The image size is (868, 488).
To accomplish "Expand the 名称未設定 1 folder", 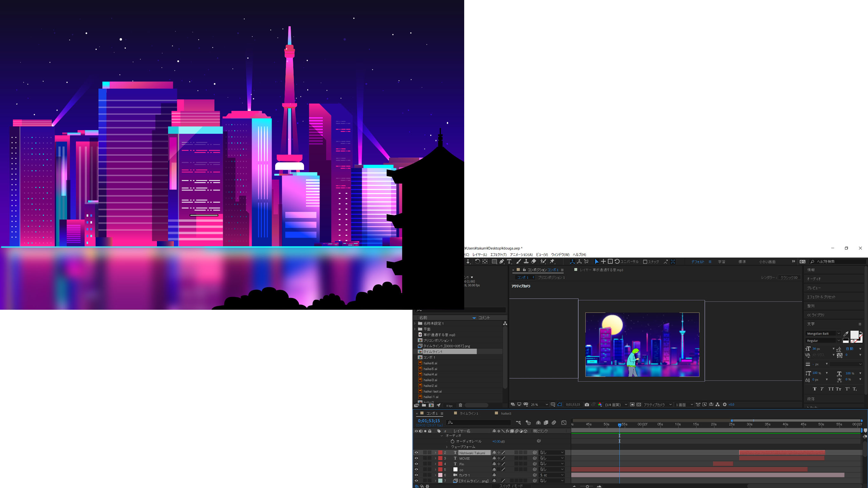I will pyautogui.click(x=415, y=323).
